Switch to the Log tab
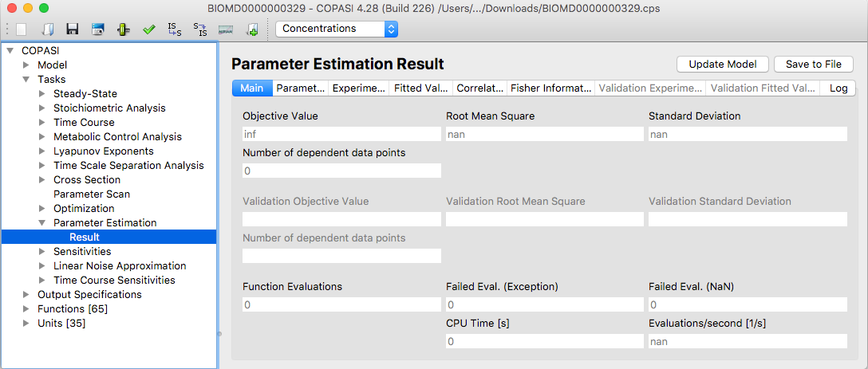Screen dimensions: 868x369 (x=838, y=88)
